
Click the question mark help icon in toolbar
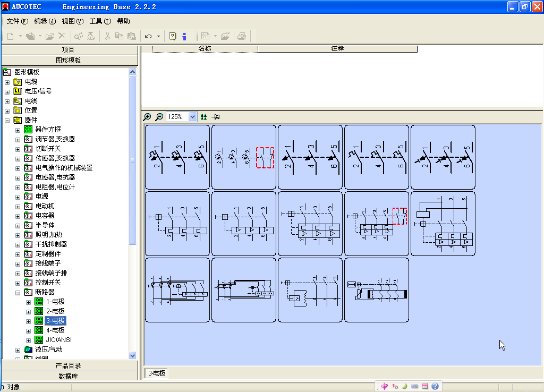click(x=173, y=36)
